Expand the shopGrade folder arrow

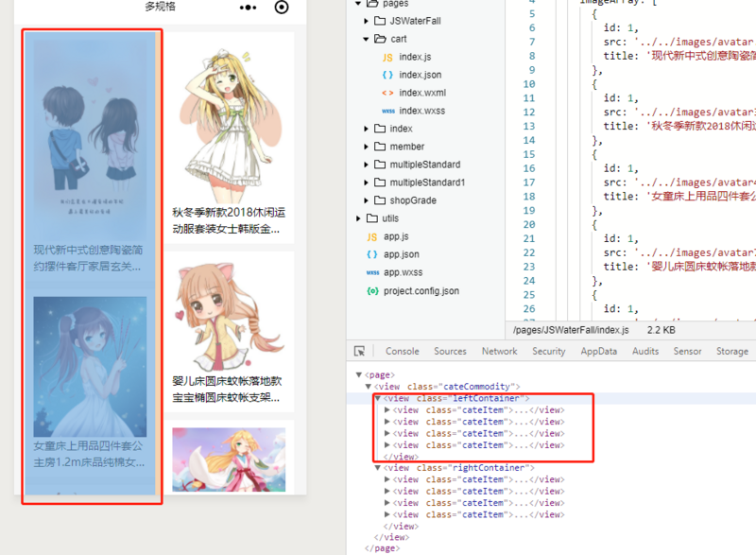tap(366, 200)
